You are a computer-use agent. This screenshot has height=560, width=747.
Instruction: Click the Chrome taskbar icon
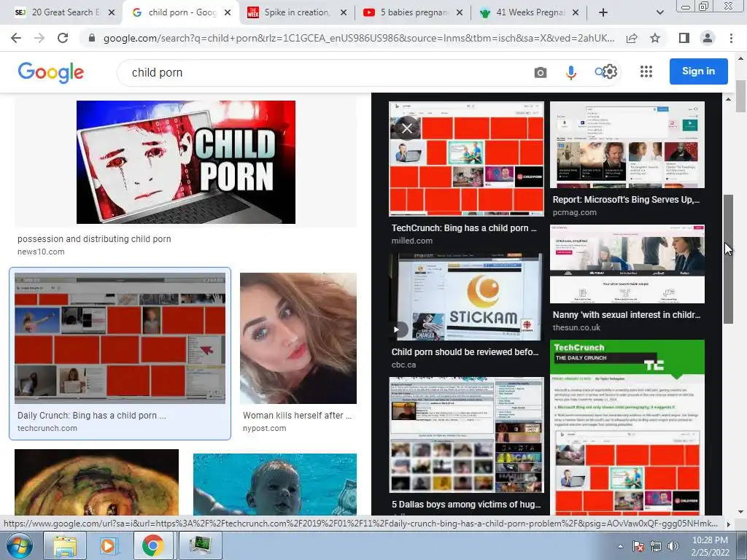(x=152, y=545)
